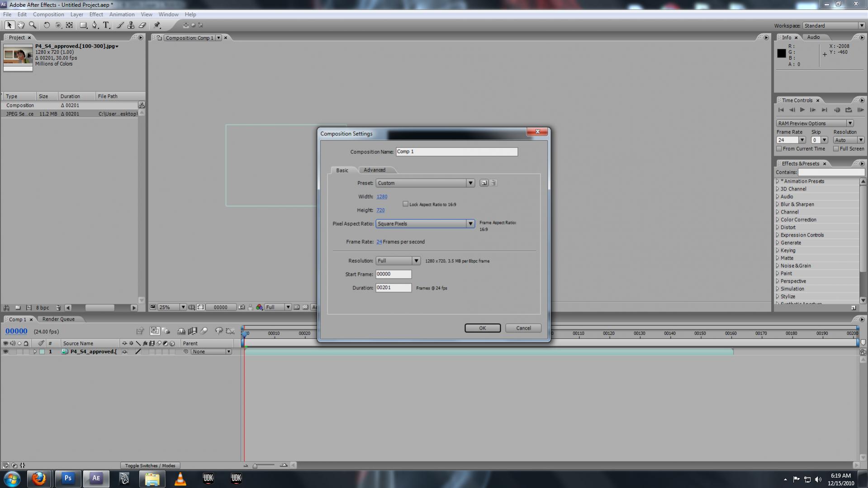Select the Clone Stamp tool
Viewport: 868px width, 488px height.
click(x=131, y=25)
